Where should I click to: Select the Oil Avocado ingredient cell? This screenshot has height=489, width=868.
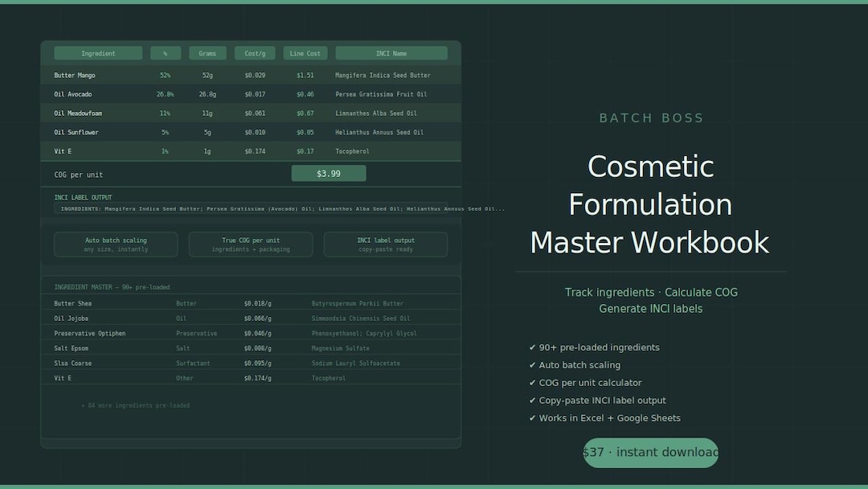point(73,94)
